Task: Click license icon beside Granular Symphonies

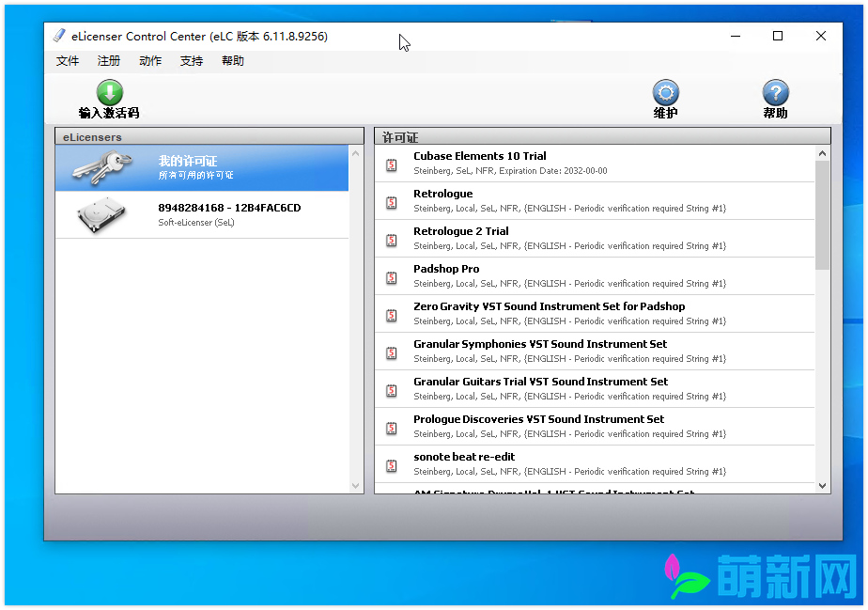Action: coord(392,352)
